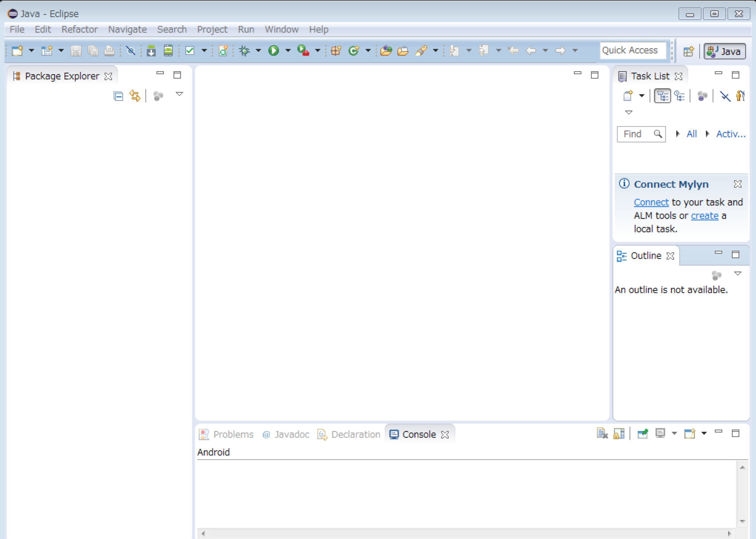This screenshot has width=756, height=539.
Task: Click the Quick Access field
Action: (x=633, y=50)
